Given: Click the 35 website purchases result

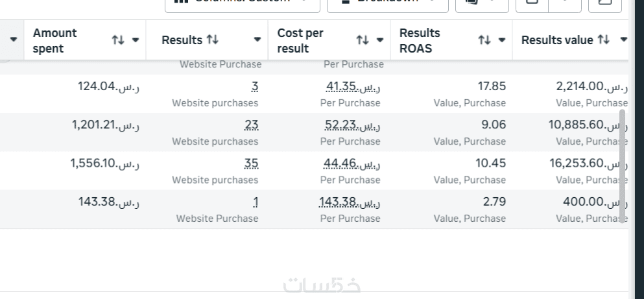Looking at the screenshot, I should [x=251, y=163].
